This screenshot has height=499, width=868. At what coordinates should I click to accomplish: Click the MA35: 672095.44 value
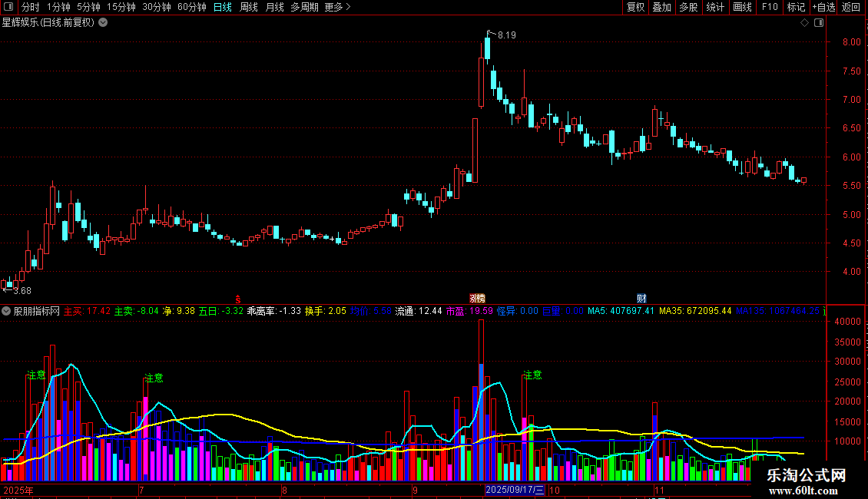[x=695, y=311]
